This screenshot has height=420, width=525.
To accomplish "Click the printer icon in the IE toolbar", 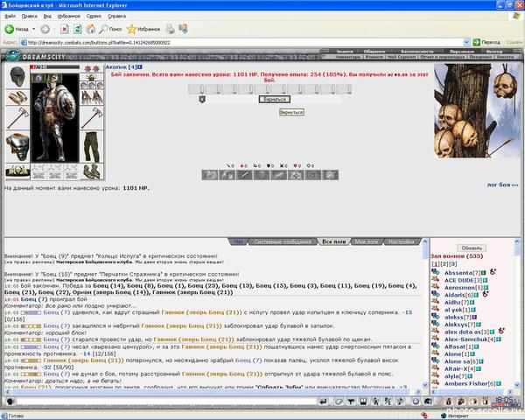I will click(170, 29).
